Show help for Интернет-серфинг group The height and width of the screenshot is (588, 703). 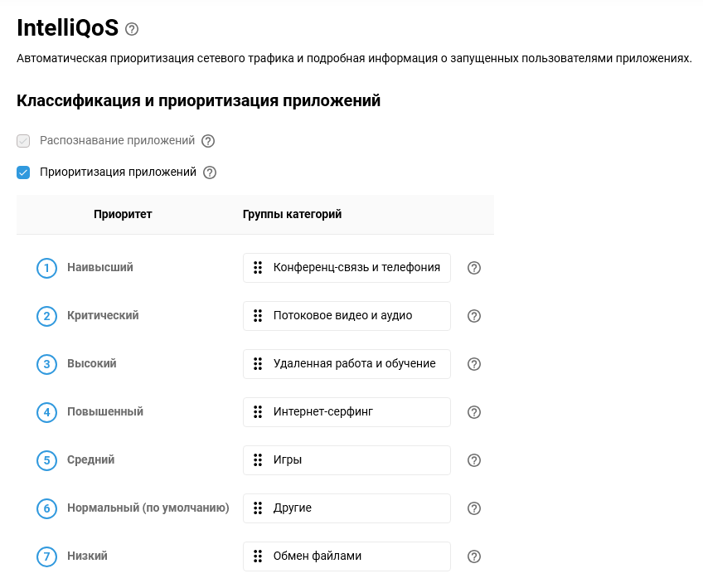point(474,412)
